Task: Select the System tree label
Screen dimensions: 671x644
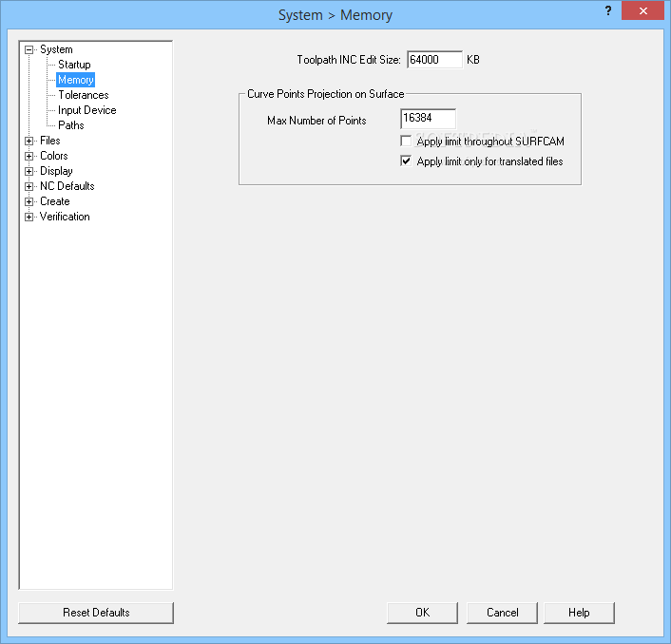Action: point(56,49)
